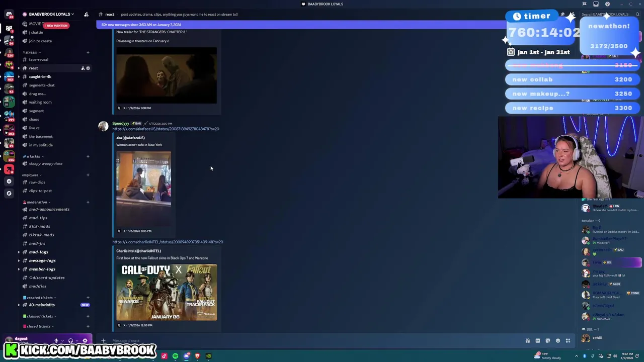Open the Add a Server plus icon
Viewport: 644px width, 362px height.
(9, 181)
